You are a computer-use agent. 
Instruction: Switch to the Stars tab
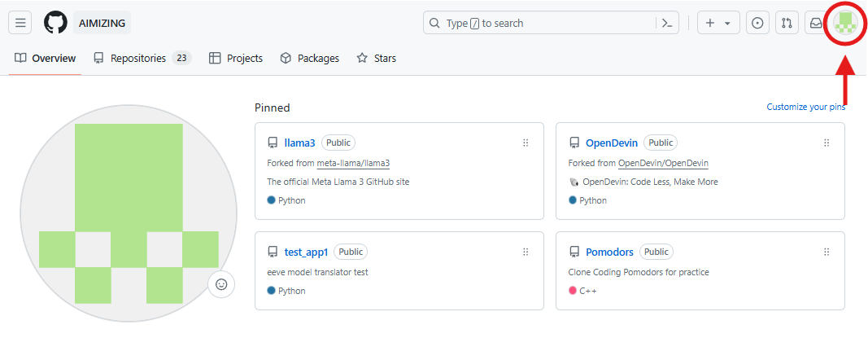coord(377,59)
